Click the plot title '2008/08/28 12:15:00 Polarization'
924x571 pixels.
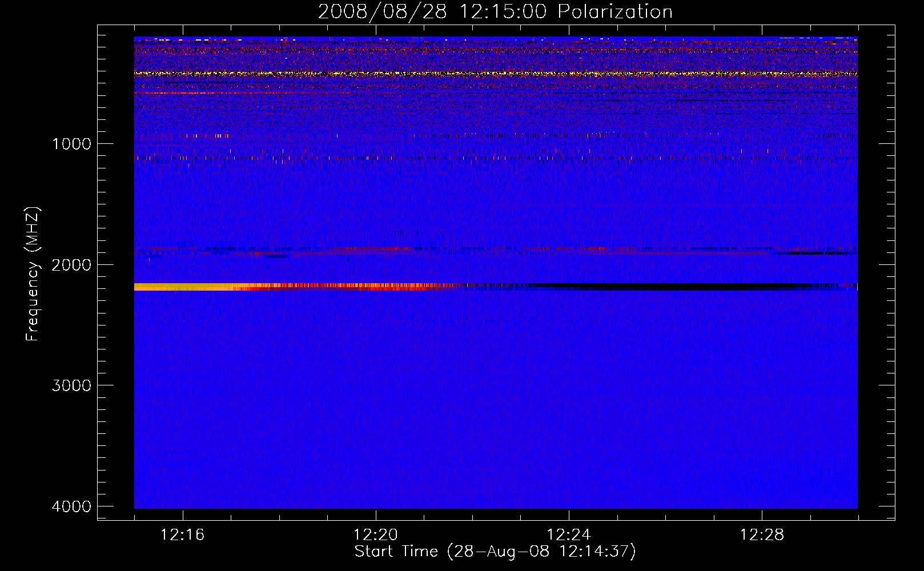(495, 12)
